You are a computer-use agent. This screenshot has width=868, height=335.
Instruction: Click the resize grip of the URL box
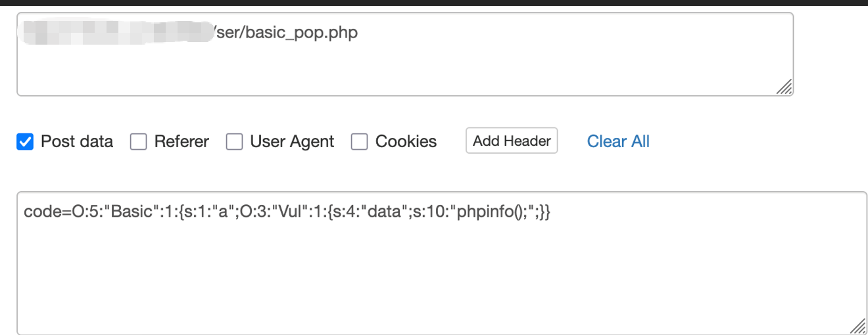pos(785,88)
